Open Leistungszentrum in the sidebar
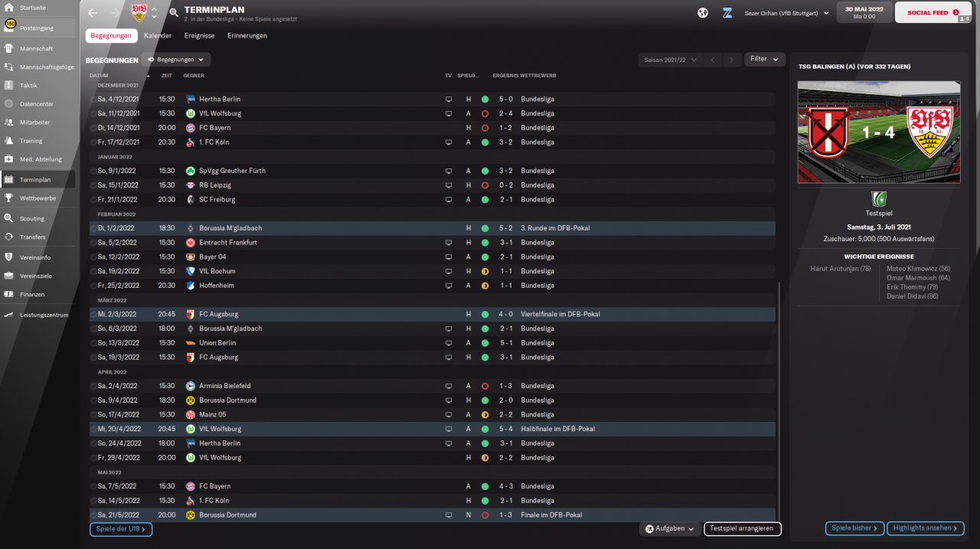The height and width of the screenshot is (549, 980). [38, 315]
